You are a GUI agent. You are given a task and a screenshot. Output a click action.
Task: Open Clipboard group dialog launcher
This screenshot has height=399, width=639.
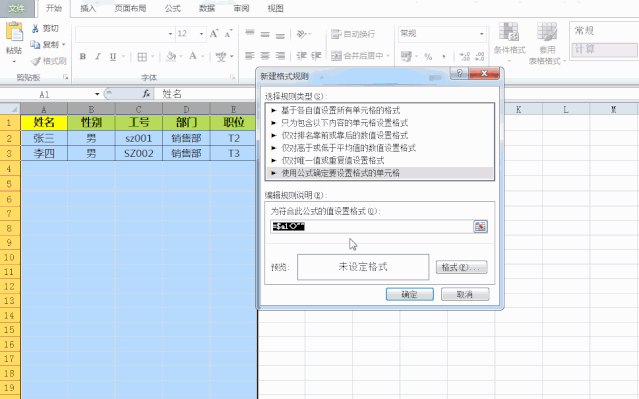click(x=65, y=77)
